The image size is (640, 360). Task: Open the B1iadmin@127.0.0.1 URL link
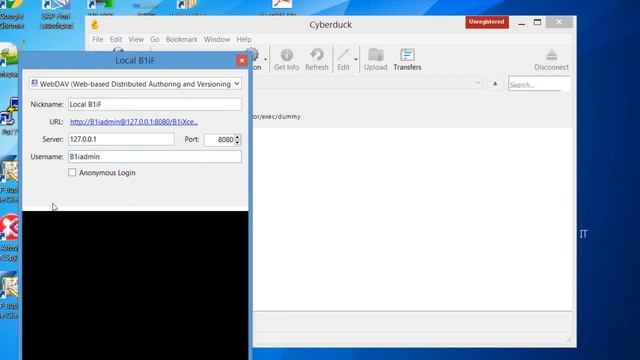click(134, 122)
